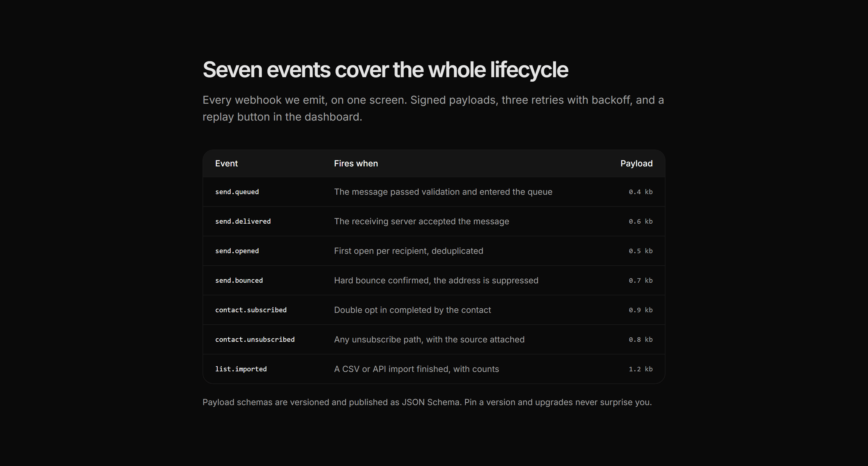Viewport: 868px width, 466px height.
Task: Click the double opt in description
Action: (412, 310)
